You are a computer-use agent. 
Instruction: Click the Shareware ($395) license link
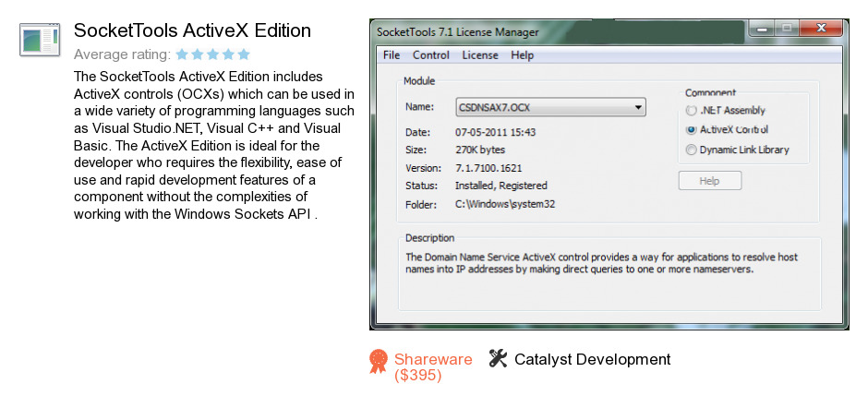pyautogui.click(x=433, y=367)
